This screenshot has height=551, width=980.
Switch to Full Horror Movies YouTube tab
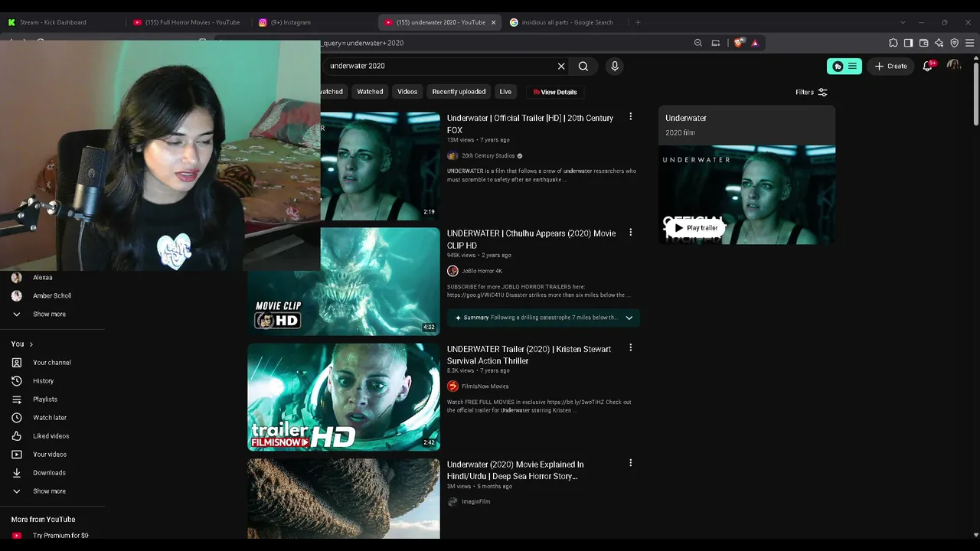188,22
